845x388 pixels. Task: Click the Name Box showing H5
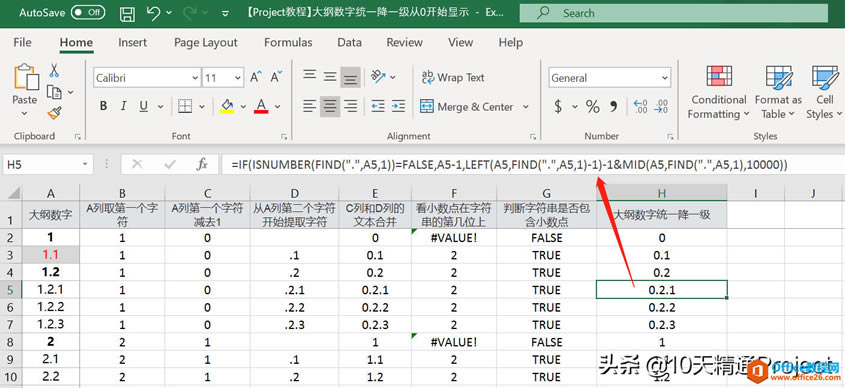click(48, 165)
